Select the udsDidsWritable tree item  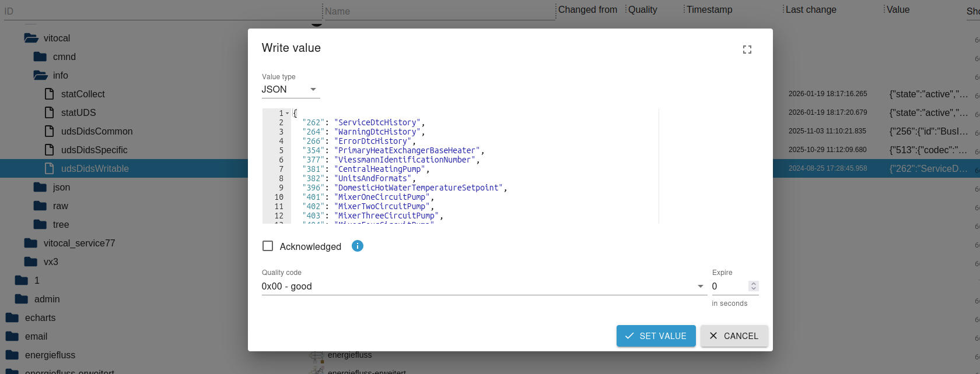click(95, 168)
